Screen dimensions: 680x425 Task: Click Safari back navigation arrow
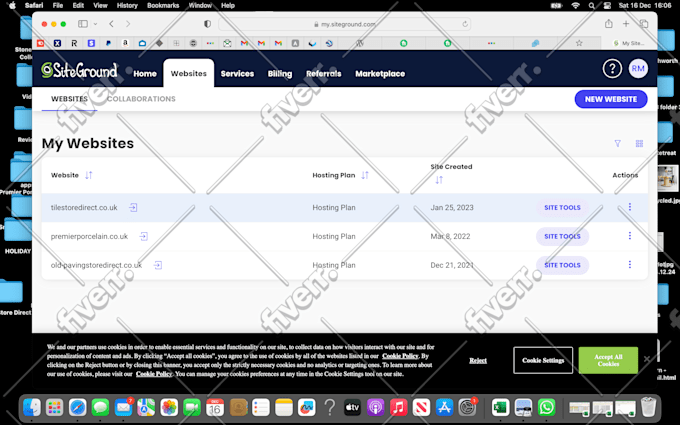pos(111,24)
